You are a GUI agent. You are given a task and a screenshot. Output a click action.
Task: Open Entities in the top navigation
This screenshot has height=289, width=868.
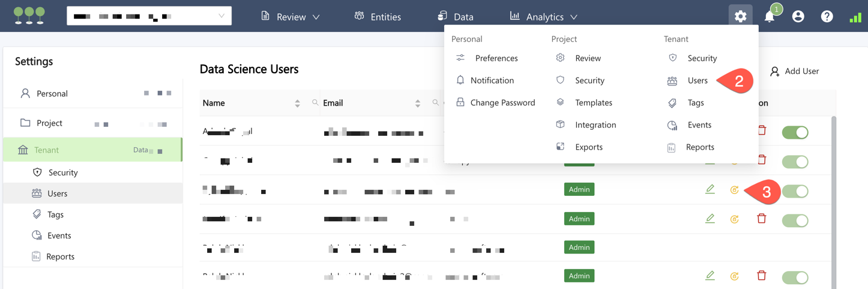[378, 17]
